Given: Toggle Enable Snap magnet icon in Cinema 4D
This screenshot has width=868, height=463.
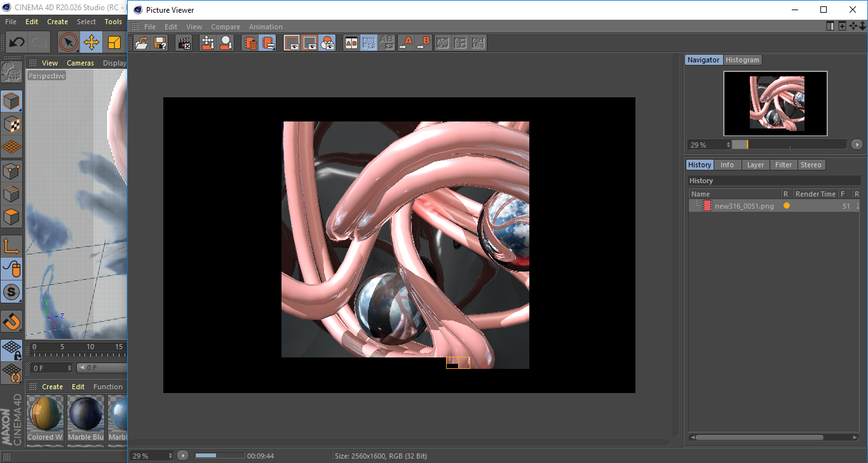Looking at the screenshot, I should click(11, 321).
